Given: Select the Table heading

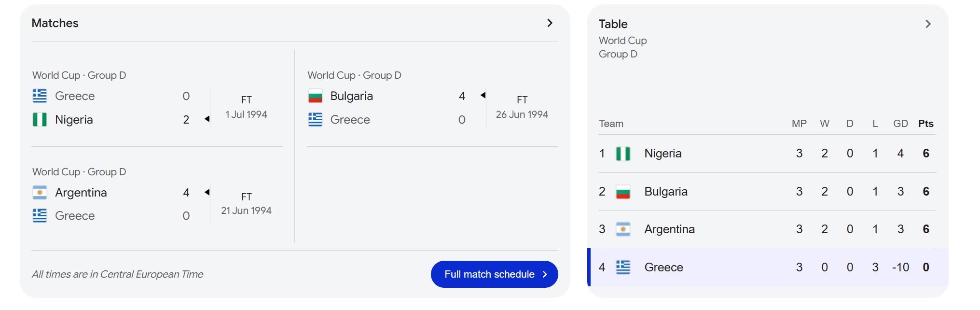Looking at the screenshot, I should tap(613, 24).
